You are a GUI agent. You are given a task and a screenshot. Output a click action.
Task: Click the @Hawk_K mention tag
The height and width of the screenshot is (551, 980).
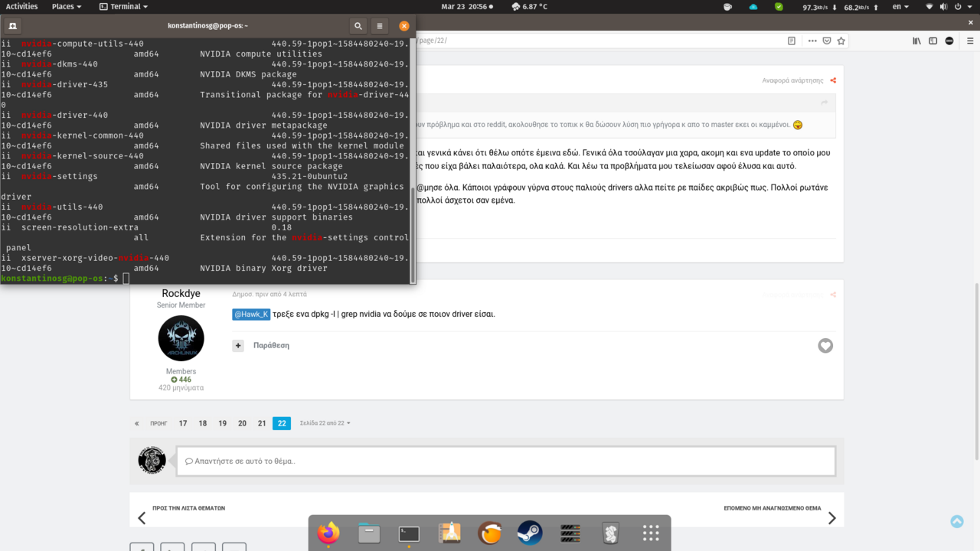[x=251, y=314]
